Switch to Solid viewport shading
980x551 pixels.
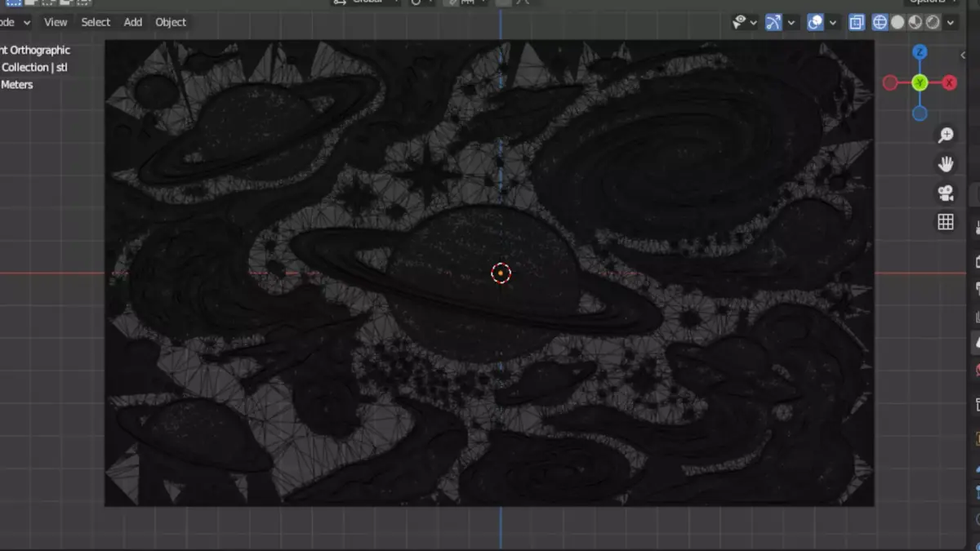[x=898, y=23]
